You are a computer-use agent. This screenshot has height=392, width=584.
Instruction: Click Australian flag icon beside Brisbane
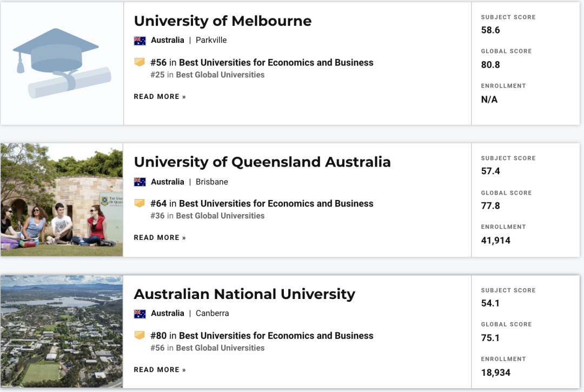[140, 182]
